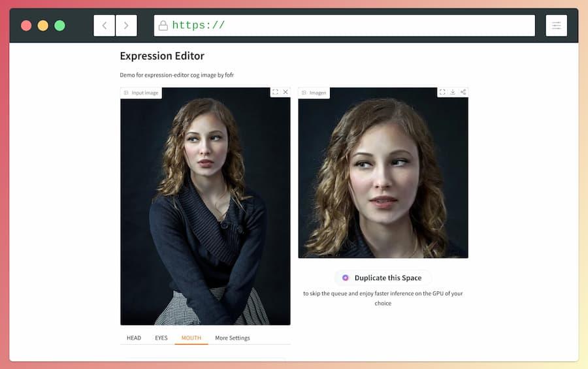Switch to the EYES tab

pyautogui.click(x=161, y=338)
